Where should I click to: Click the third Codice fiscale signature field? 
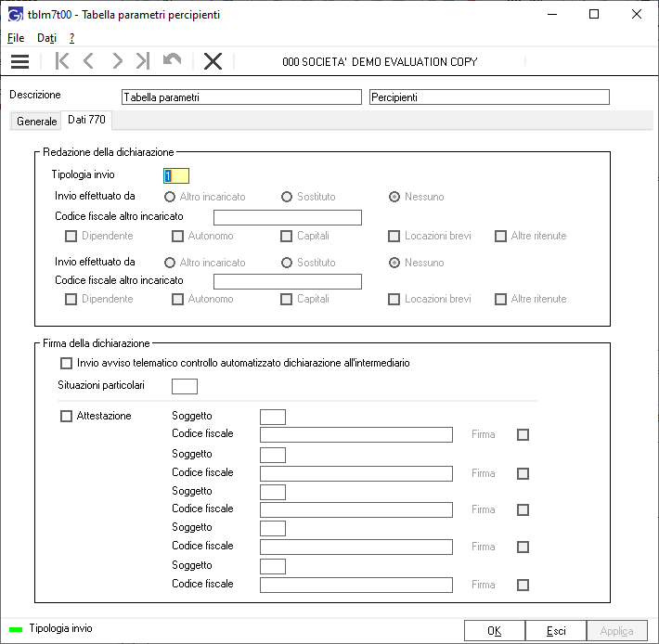click(356, 510)
